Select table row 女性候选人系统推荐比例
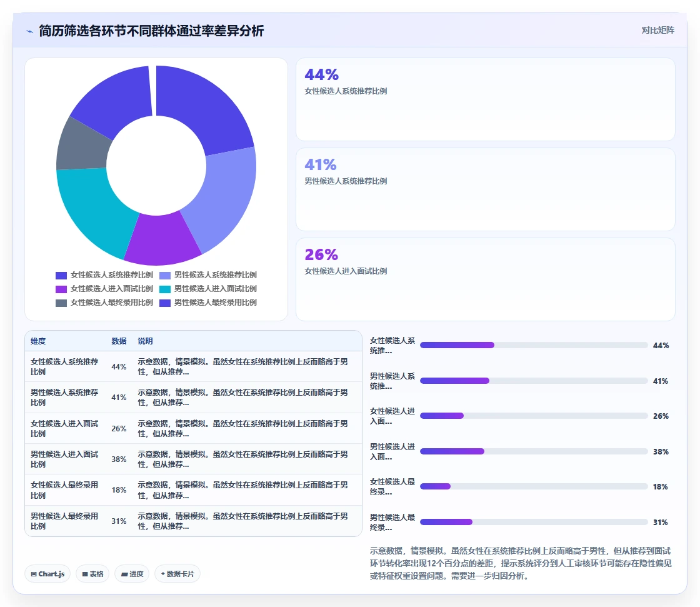700x607 pixels. [x=193, y=367]
